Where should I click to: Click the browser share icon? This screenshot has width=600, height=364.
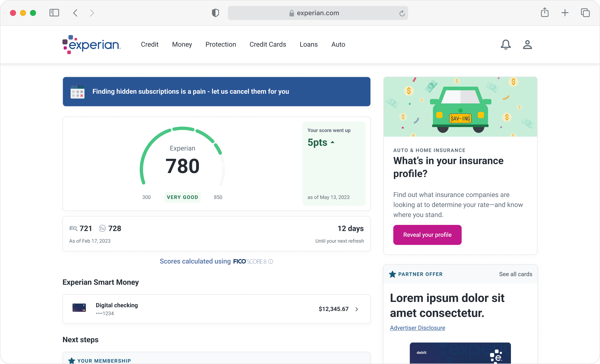click(x=544, y=13)
